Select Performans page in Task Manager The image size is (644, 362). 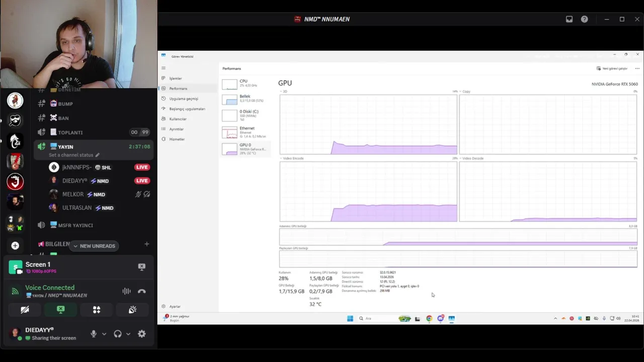(x=189, y=88)
